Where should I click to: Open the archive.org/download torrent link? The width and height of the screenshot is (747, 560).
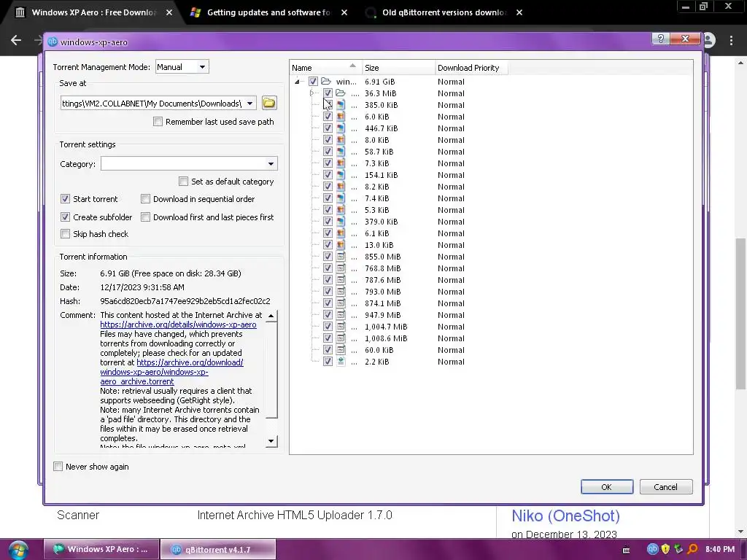(x=171, y=372)
